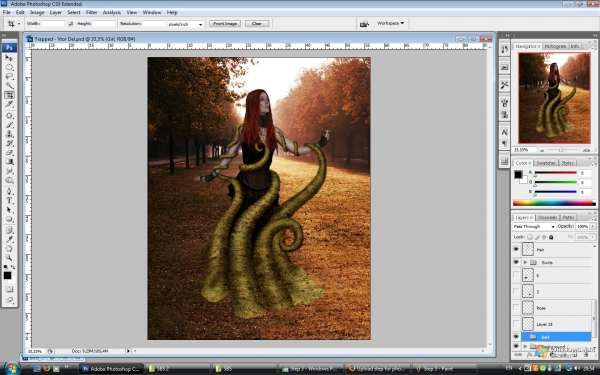600x375 pixels.
Task: Open the resolution units pixels/inch dropdown
Action: (x=186, y=24)
